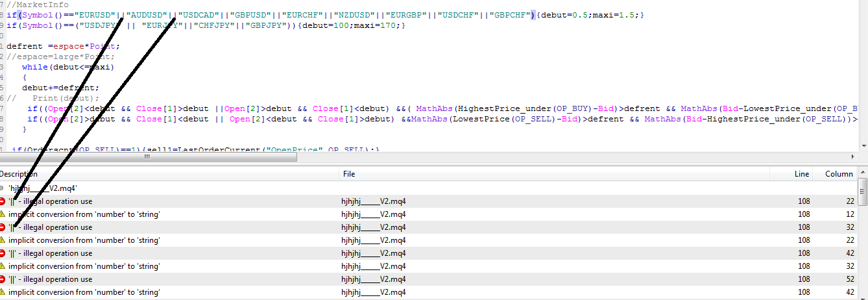Click the yellow warning icon for column 12
This screenshot has height=300, width=868.
[x=3, y=214]
